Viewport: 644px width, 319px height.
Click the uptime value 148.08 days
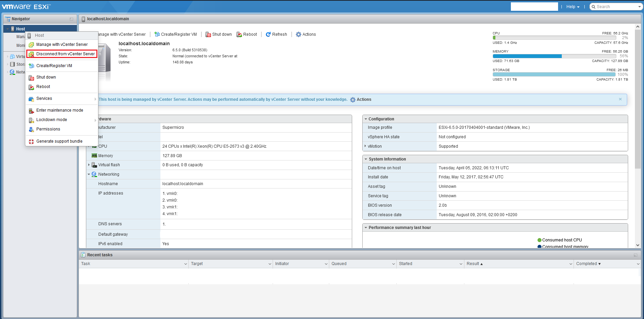(183, 62)
